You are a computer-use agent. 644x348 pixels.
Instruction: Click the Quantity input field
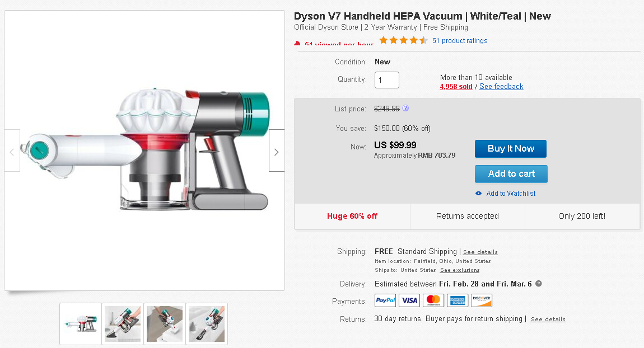click(x=387, y=80)
